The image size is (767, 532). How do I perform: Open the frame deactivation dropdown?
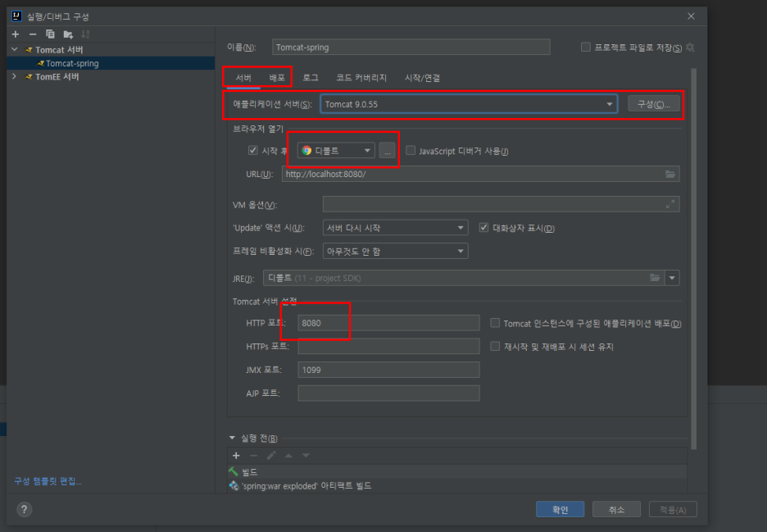coord(395,252)
